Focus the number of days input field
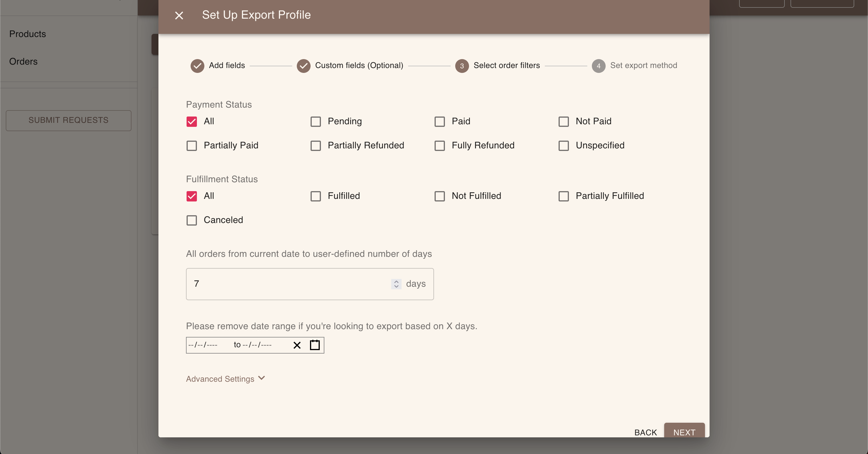Viewport: 868px width, 454px height. click(290, 284)
